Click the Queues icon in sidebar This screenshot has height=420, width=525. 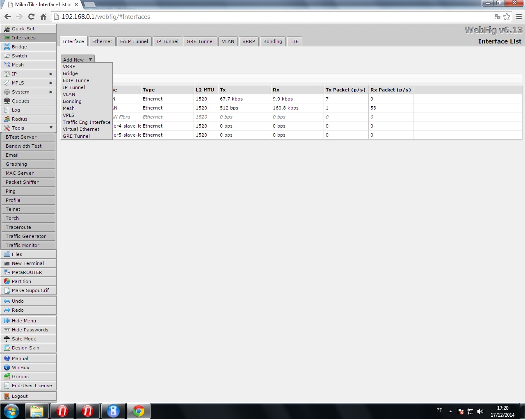pyautogui.click(x=7, y=101)
